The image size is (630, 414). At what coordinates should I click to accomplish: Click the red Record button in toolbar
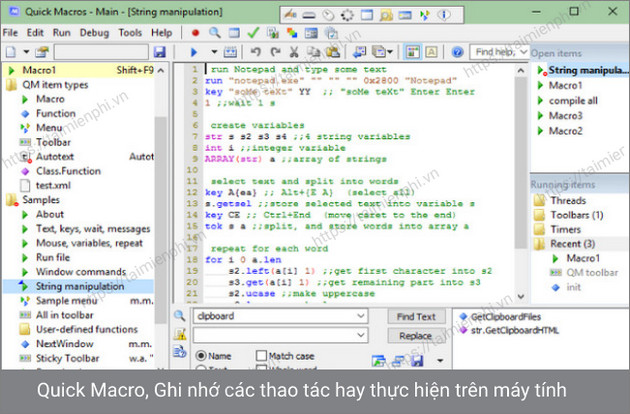tap(195, 33)
